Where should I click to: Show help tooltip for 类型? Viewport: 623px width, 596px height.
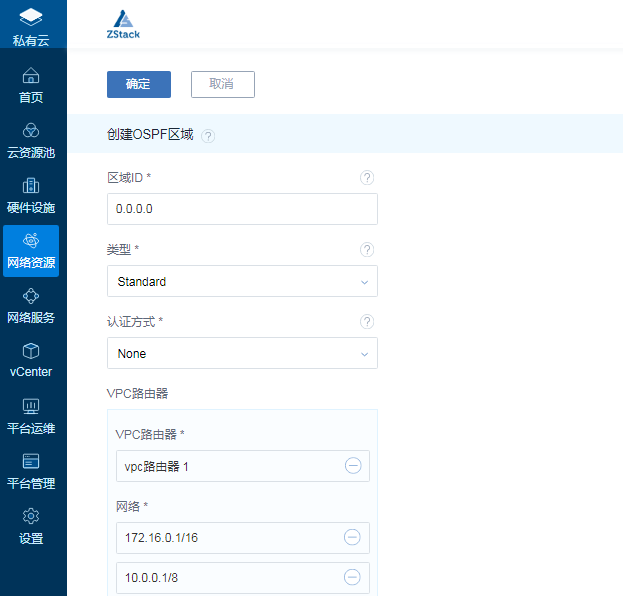367,250
